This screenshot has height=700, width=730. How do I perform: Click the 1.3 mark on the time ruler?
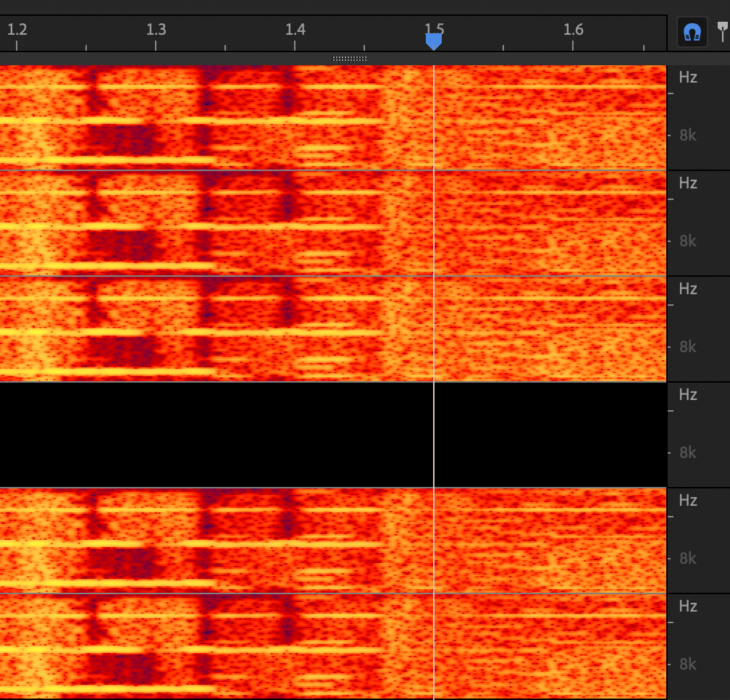point(156,30)
